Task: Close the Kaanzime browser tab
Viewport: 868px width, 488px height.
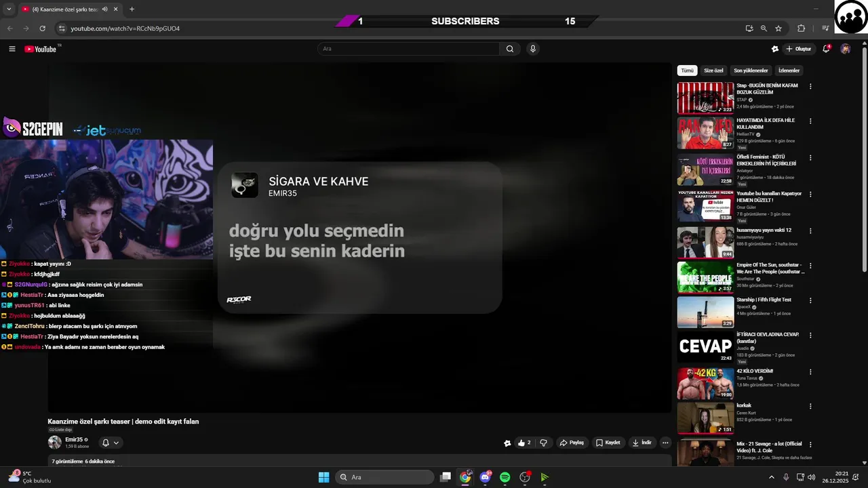Action: pyautogui.click(x=116, y=9)
